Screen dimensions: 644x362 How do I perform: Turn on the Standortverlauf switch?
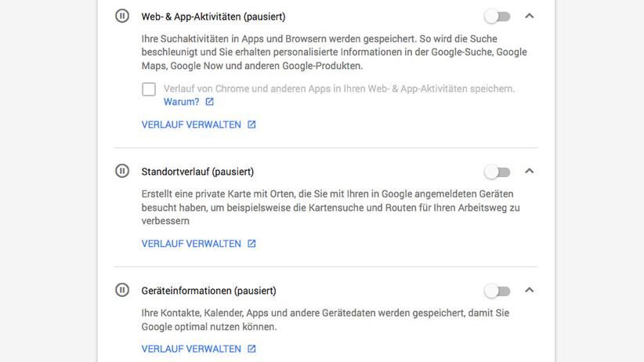click(497, 172)
